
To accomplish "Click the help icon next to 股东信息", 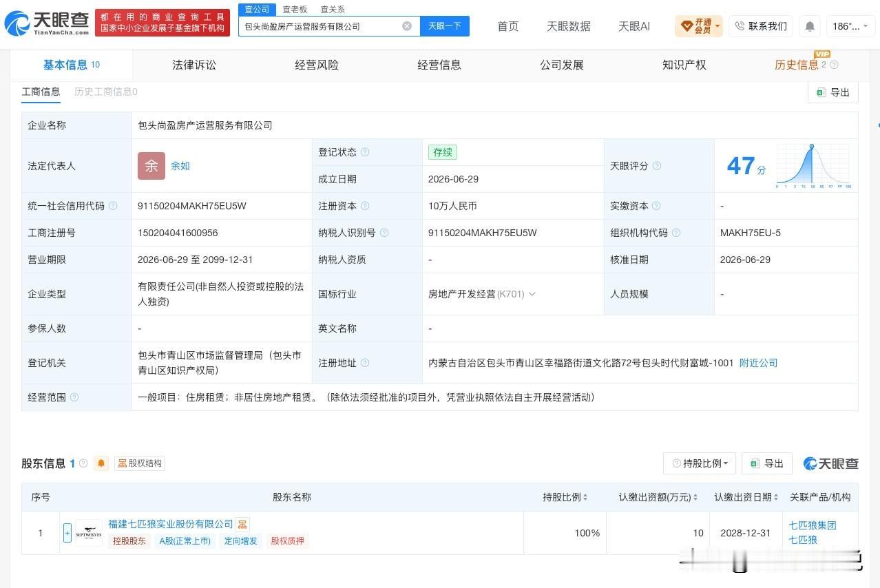I will (x=83, y=463).
